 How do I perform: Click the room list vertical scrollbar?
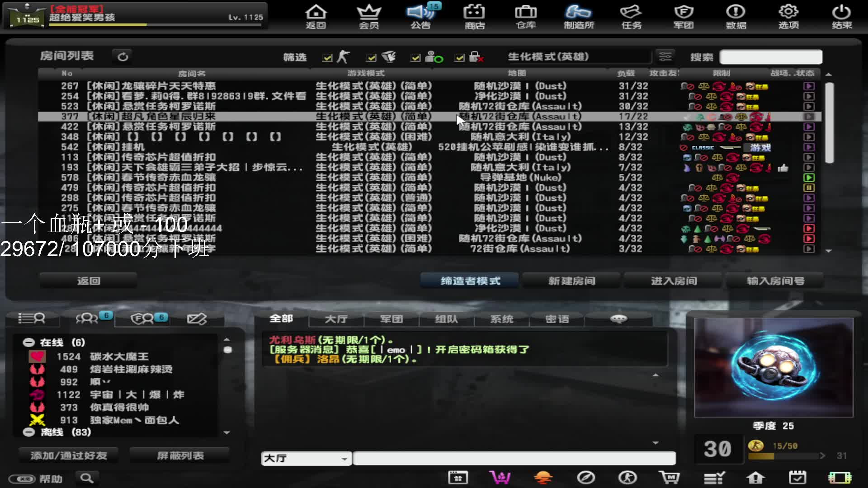829,122
